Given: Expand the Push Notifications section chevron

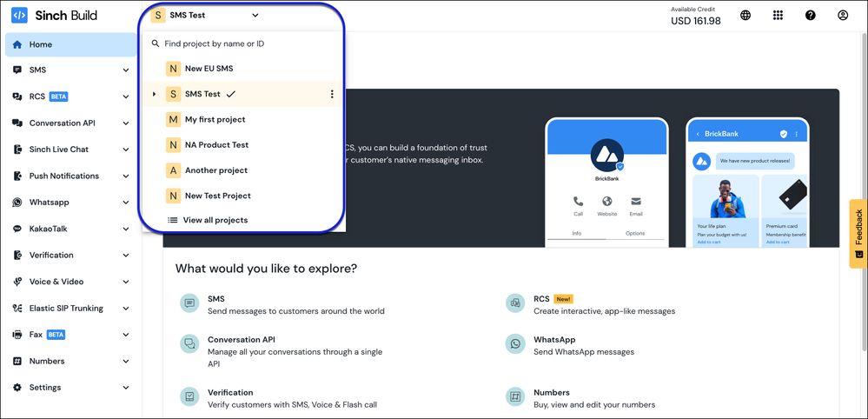Looking at the screenshot, I should (126, 176).
